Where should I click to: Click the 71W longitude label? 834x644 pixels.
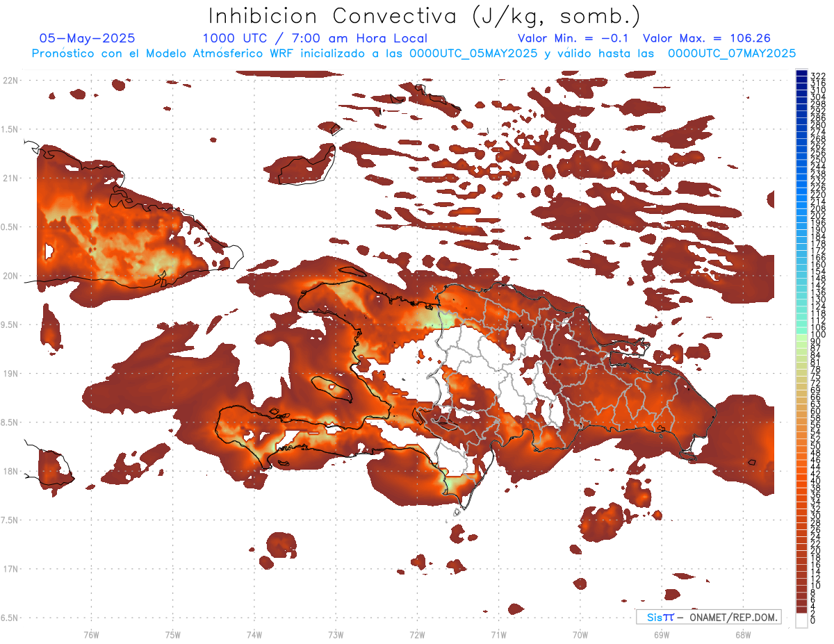click(498, 634)
